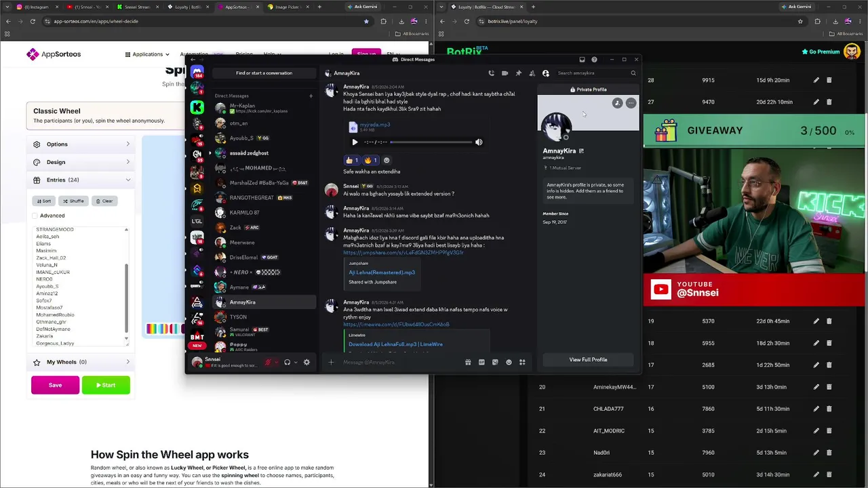
Task: Toggle Discord headphones deafen
Action: (x=287, y=363)
